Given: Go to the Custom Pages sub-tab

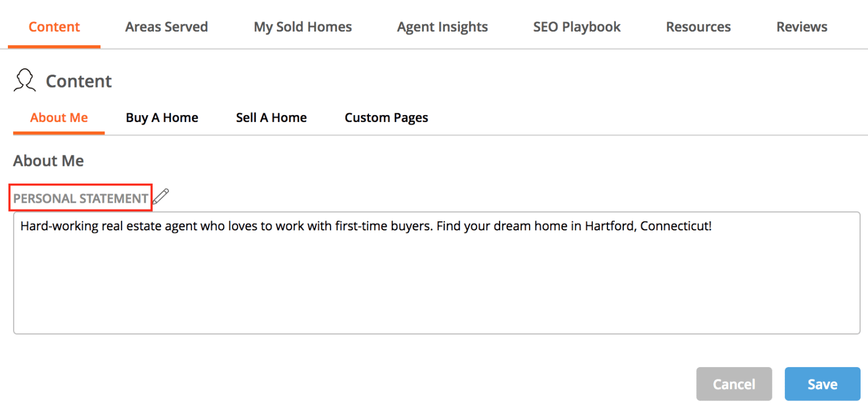Looking at the screenshot, I should pos(387,117).
